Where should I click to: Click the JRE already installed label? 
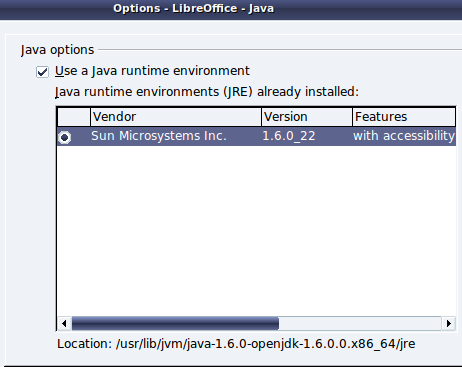[x=207, y=92]
